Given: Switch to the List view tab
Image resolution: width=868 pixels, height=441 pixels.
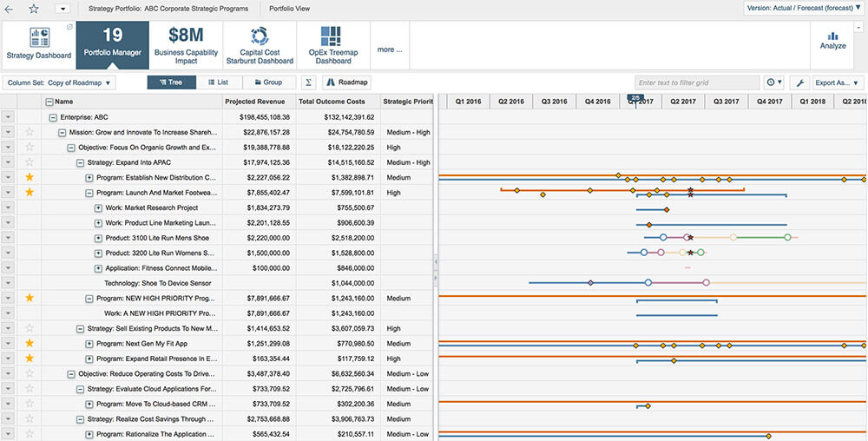Looking at the screenshot, I should (219, 82).
